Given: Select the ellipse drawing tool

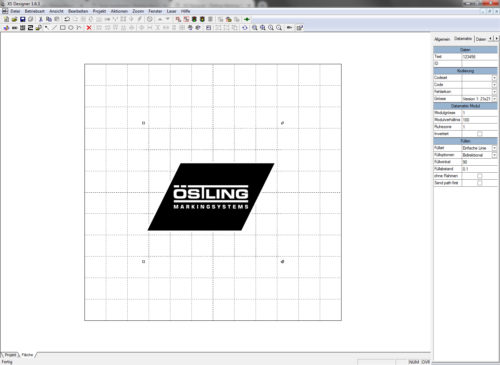Looking at the screenshot, I should pyautogui.click(x=70, y=28).
